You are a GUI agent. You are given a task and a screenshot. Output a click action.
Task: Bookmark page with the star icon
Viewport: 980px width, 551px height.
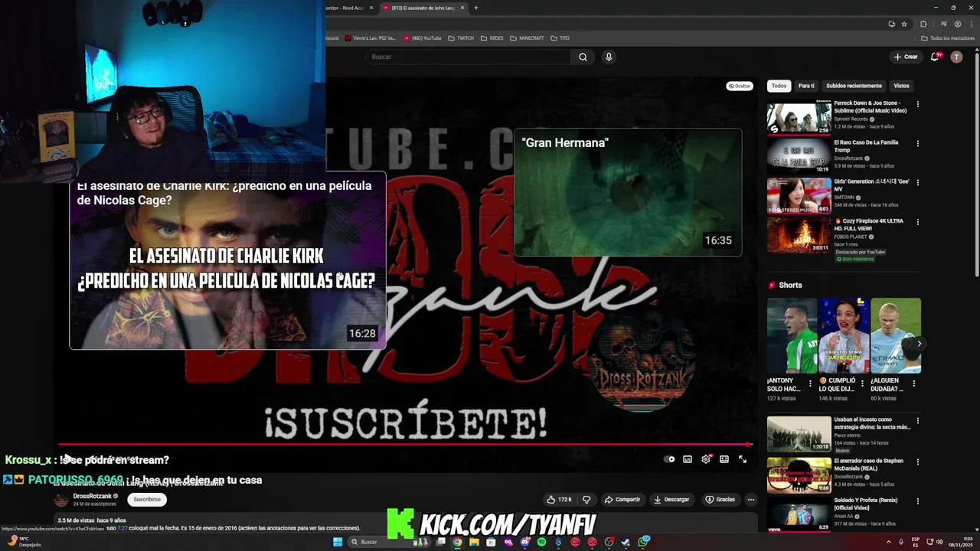click(x=904, y=24)
